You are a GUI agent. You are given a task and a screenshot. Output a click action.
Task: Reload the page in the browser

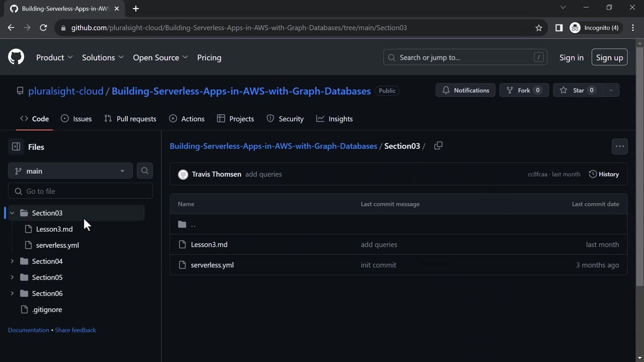(x=43, y=28)
